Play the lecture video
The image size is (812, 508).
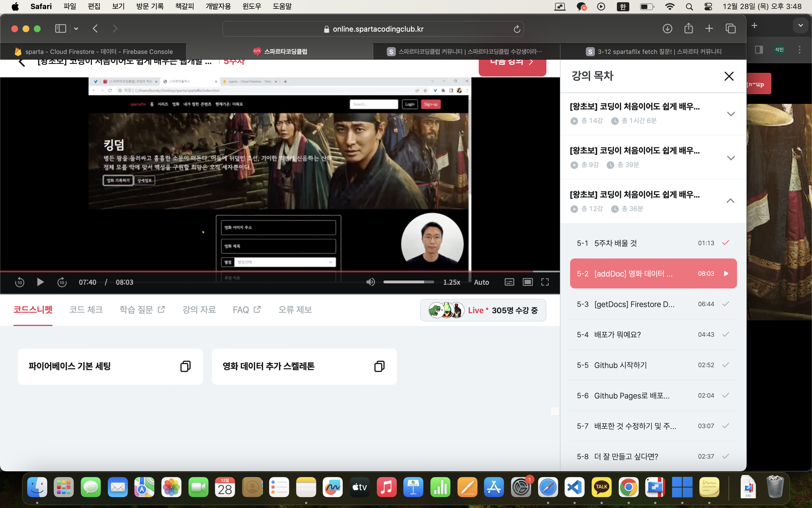pos(40,282)
